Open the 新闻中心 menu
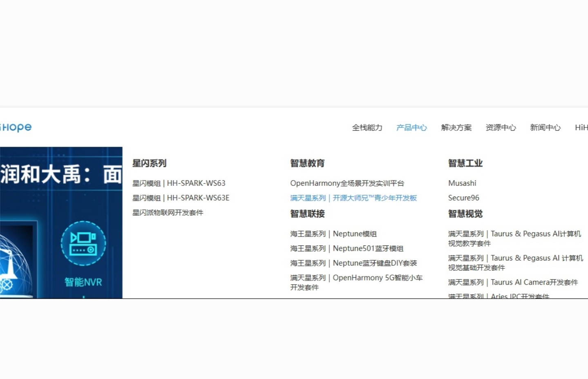The image size is (588, 379). (545, 128)
